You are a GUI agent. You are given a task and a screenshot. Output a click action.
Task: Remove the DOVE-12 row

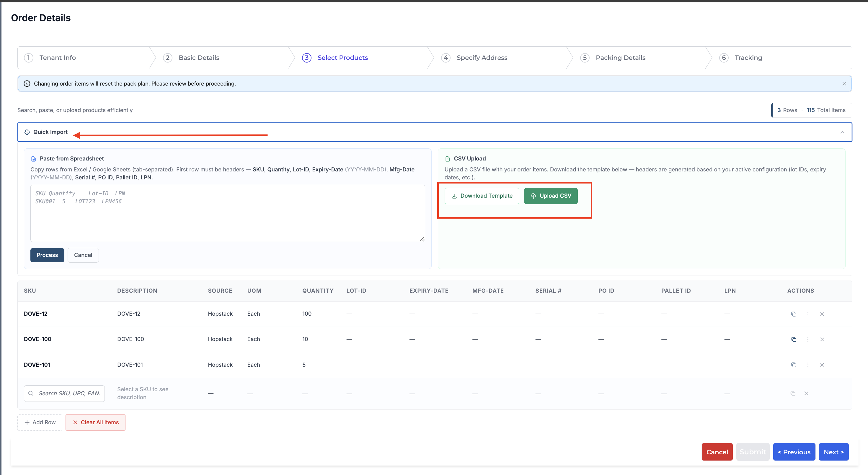tap(822, 314)
